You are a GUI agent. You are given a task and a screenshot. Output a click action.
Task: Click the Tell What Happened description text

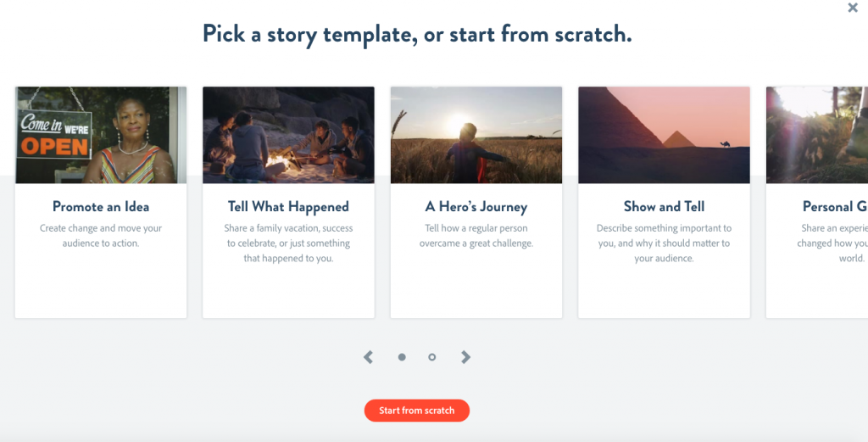[288, 243]
